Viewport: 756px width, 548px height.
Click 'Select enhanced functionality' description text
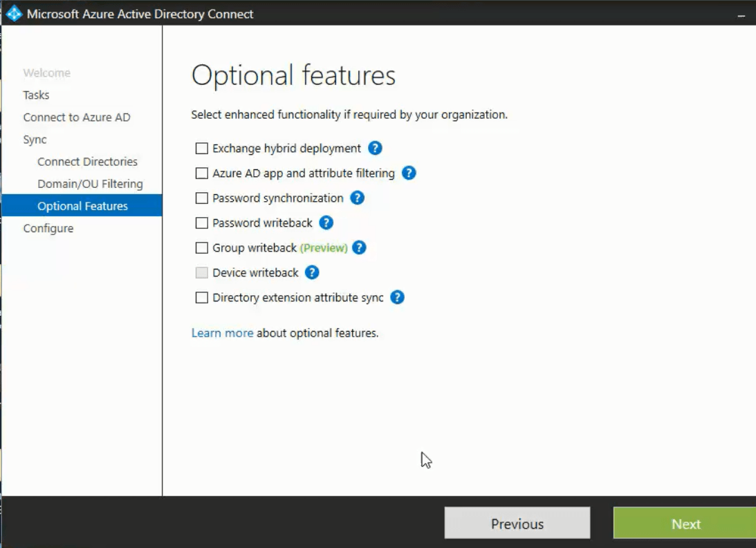(349, 115)
